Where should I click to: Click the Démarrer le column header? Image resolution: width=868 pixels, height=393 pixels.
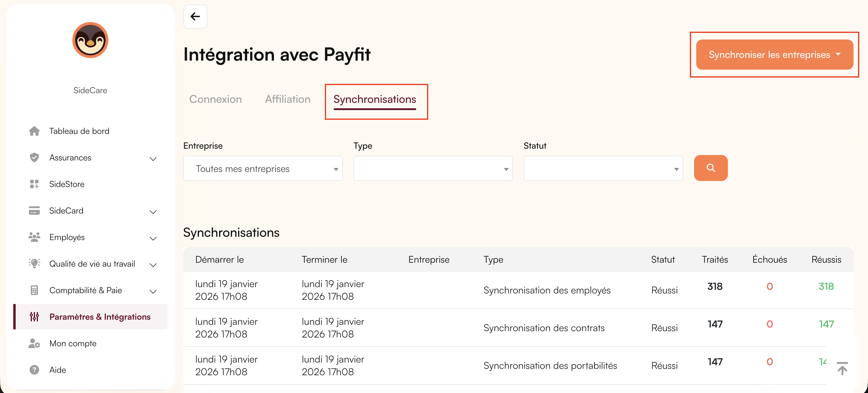tap(219, 259)
